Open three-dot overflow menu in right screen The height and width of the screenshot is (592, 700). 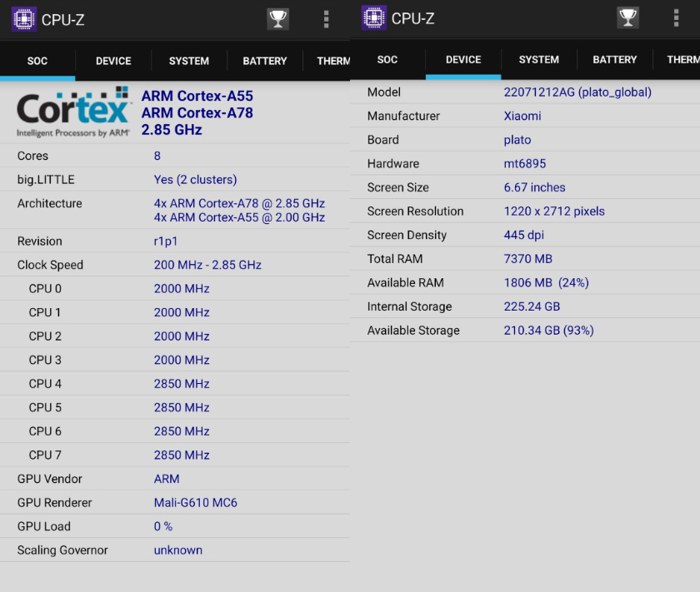[677, 17]
